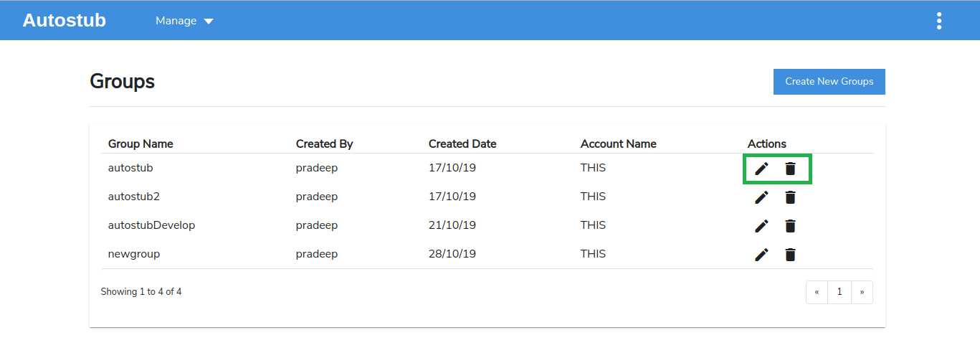Edit the autostub group with pencil icon
980x358 pixels.
tap(761, 169)
